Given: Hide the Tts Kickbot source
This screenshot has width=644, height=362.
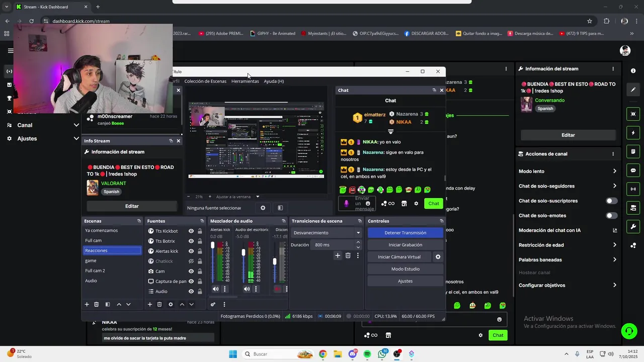Looking at the screenshot, I should tap(191, 231).
